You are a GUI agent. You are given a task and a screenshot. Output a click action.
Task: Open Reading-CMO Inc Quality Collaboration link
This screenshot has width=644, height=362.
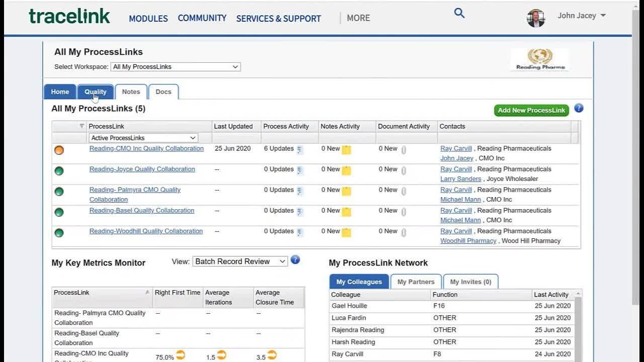pyautogui.click(x=146, y=148)
